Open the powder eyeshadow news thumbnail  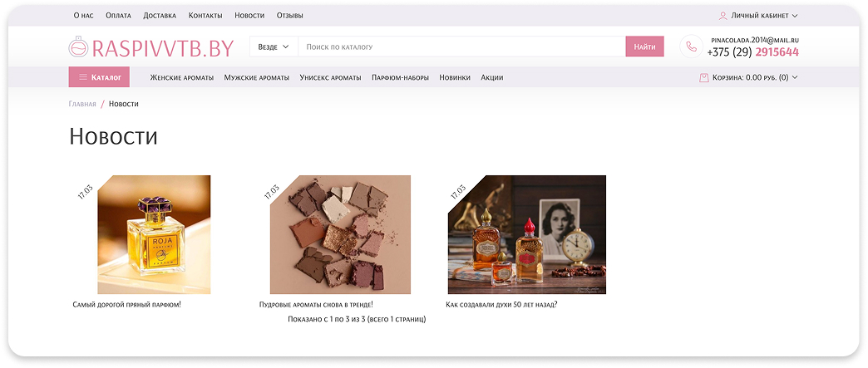click(340, 234)
